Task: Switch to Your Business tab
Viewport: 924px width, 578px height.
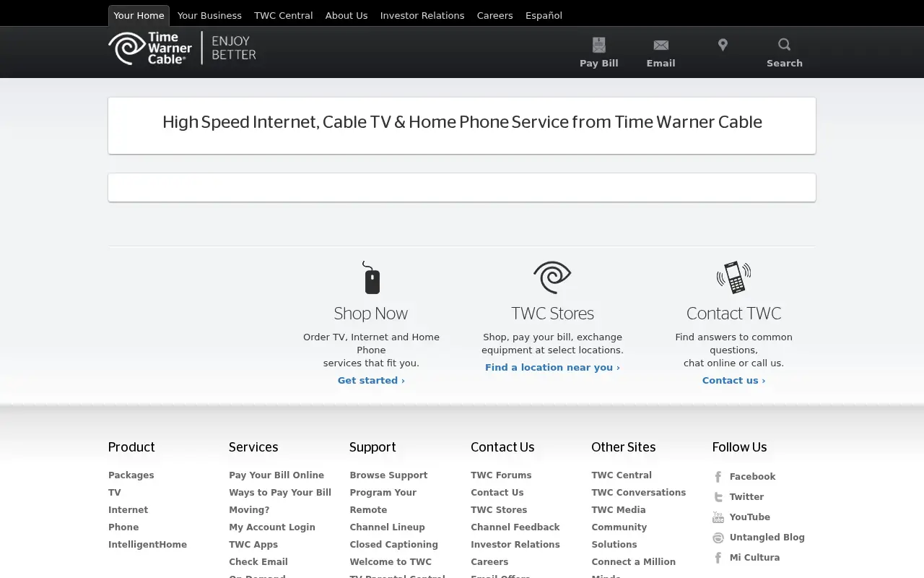Action: pos(209,15)
